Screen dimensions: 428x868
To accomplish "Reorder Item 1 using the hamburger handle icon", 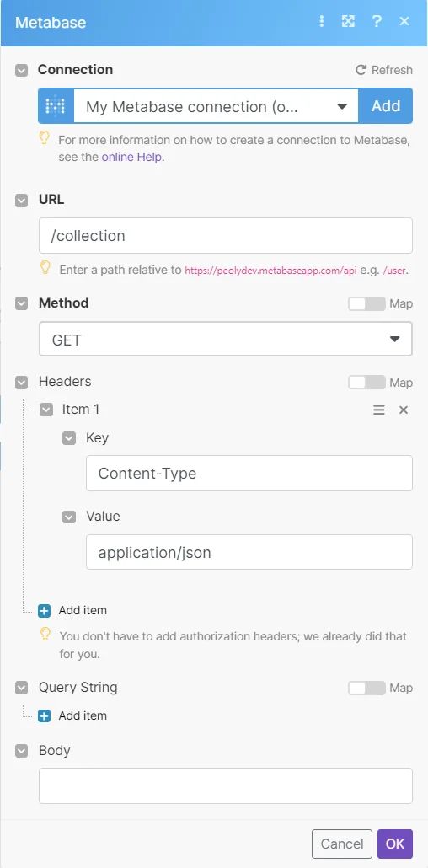I will [379, 410].
